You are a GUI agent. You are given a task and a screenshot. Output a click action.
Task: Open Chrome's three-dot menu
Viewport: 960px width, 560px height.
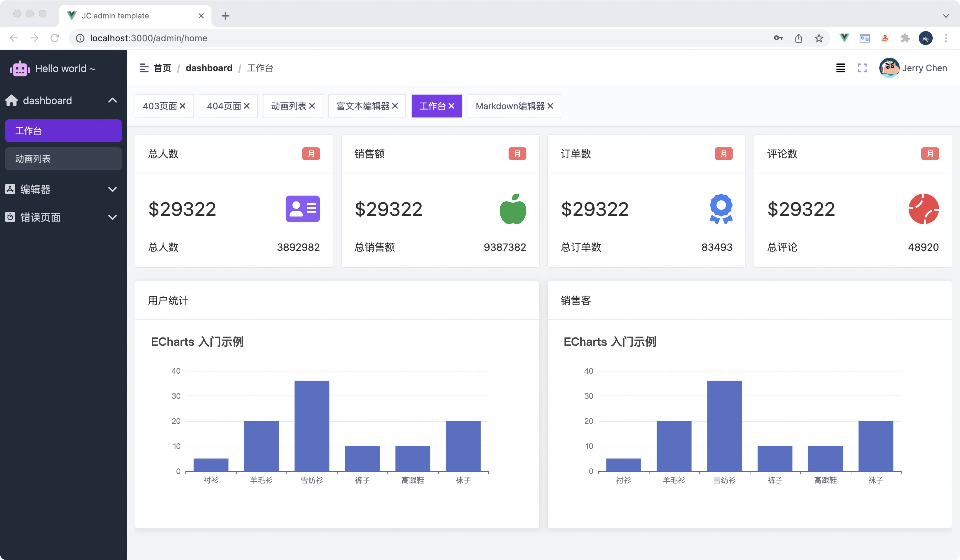click(x=946, y=38)
